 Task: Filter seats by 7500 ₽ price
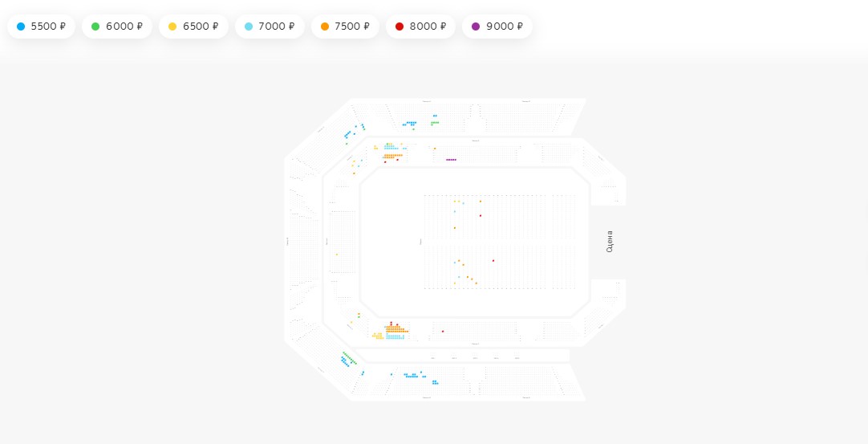(344, 26)
